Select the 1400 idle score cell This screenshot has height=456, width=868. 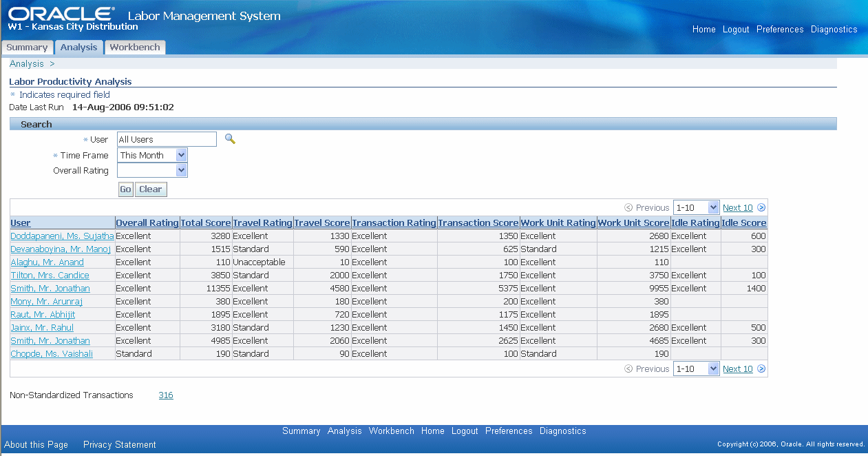click(x=744, y=289)
